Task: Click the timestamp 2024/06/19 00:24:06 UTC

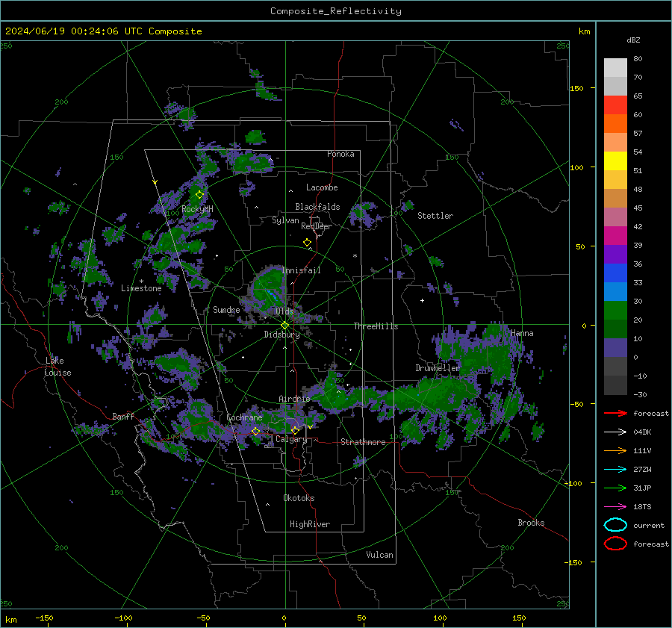Action: (74, 31)
